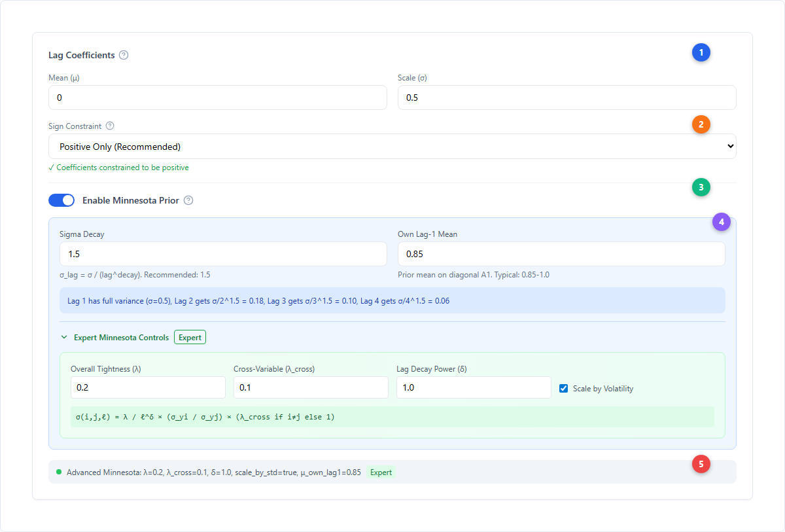785x532 pixels.
Task: Click the Expert tag in the Advanced Minnesota summary
Action: coord(381,472)
